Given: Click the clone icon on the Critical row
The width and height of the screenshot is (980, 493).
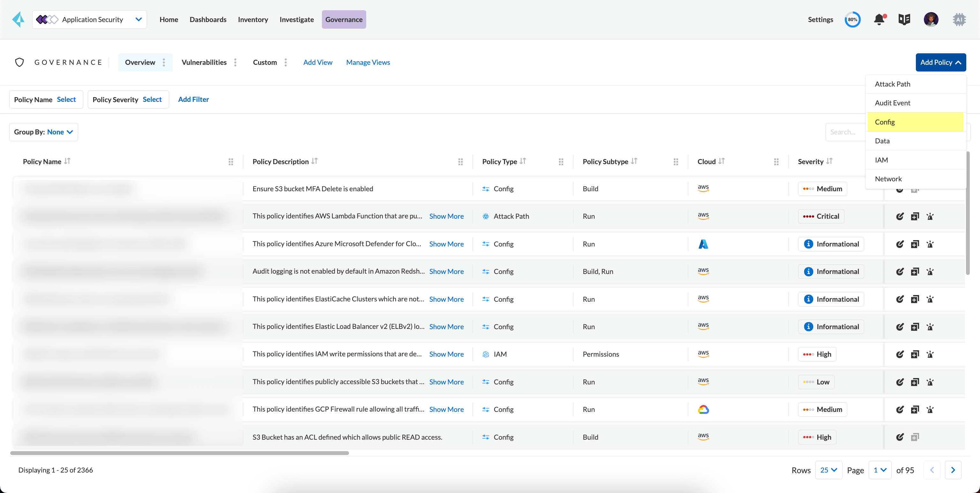Looking at the screenshot, I should tap(915, 216).
